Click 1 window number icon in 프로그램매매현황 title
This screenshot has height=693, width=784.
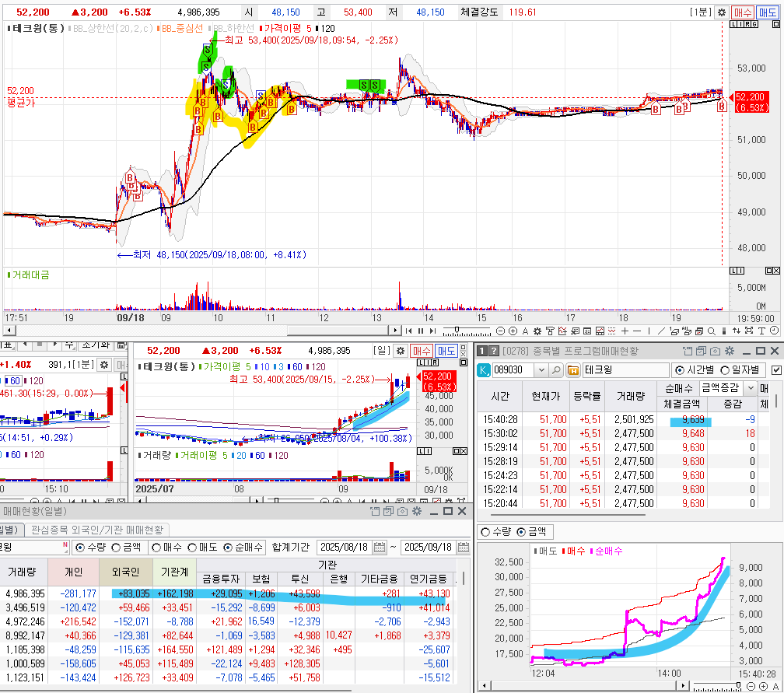(481, 351)
